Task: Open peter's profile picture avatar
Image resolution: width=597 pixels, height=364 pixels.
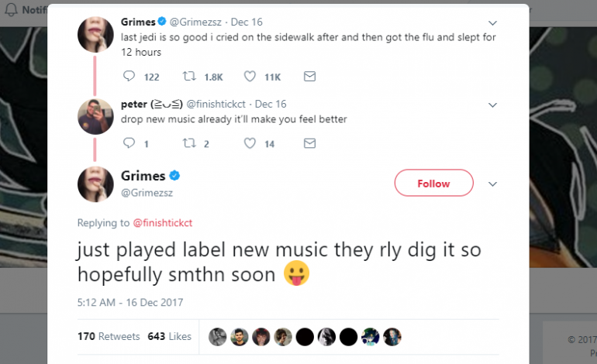Action: (x=95, y=116)
